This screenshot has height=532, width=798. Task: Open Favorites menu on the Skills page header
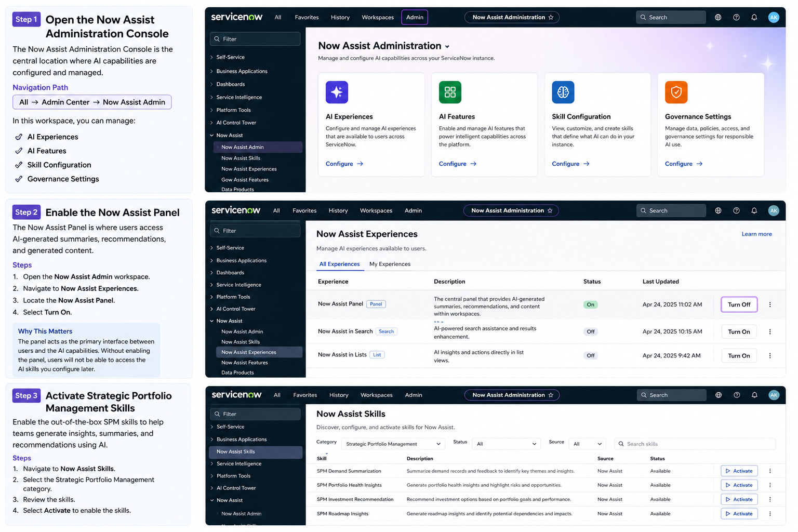305,395
